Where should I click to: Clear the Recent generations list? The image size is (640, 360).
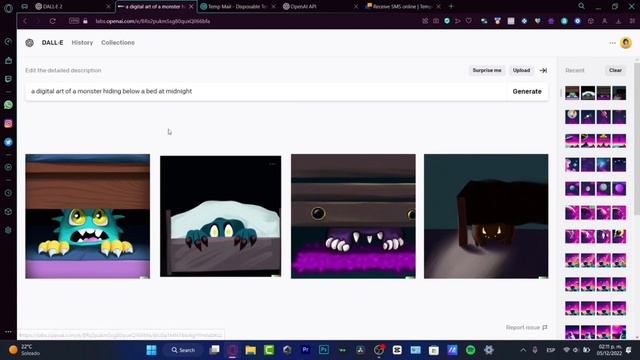point(615,70)
